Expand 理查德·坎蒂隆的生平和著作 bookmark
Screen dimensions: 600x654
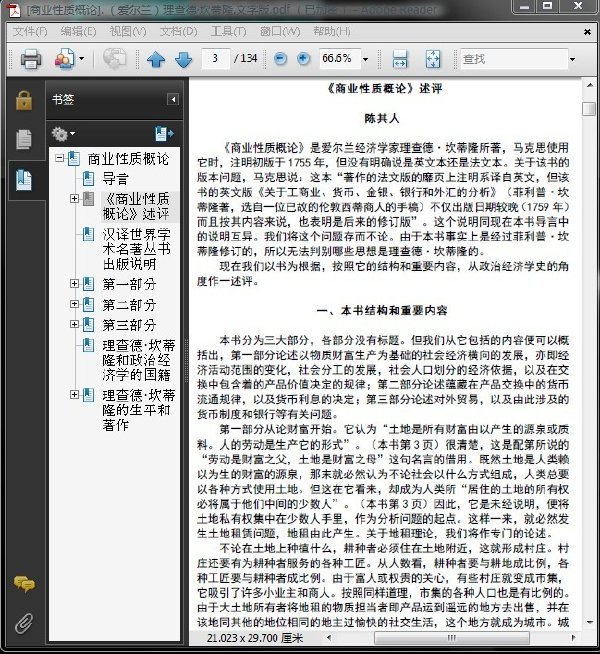(75, 394)
